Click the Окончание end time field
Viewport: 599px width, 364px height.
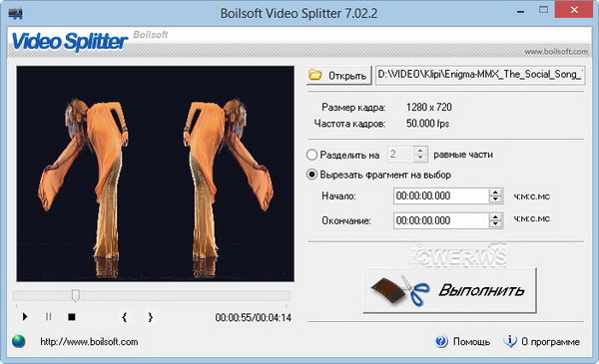point(441,220)
